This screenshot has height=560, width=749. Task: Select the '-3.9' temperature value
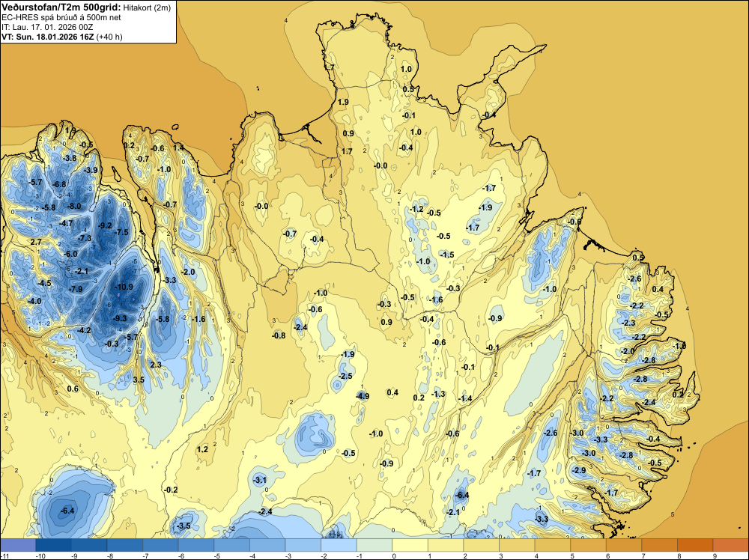click(91, 170)
